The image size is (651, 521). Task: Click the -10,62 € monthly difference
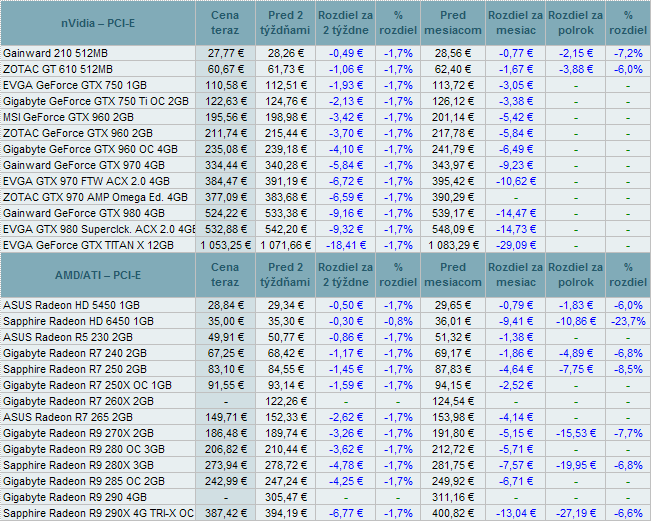click(x=516, y=181)
